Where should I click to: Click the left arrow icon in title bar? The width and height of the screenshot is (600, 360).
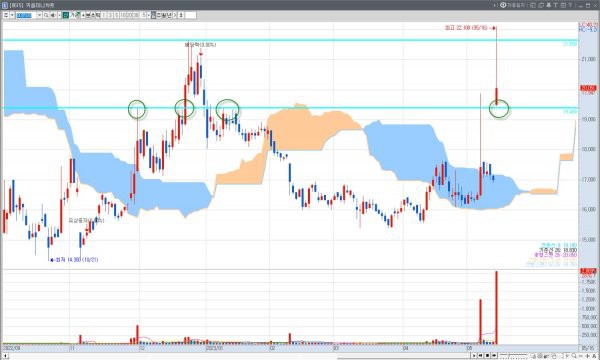[494, 5]
